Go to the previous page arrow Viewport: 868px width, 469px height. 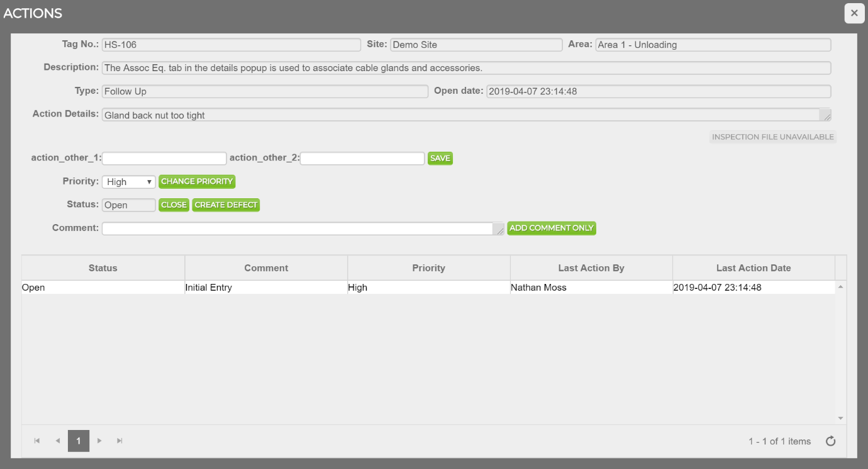pyautogui.click(x=58, y=441)
